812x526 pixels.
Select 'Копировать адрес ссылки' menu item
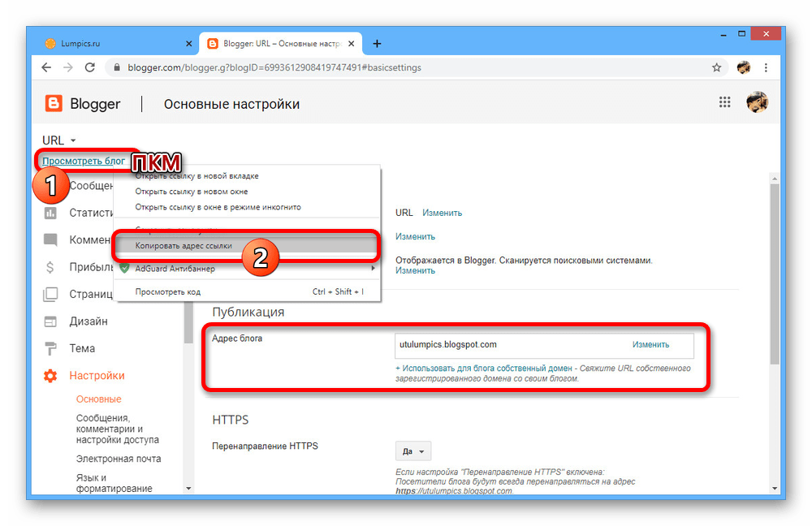248,245
